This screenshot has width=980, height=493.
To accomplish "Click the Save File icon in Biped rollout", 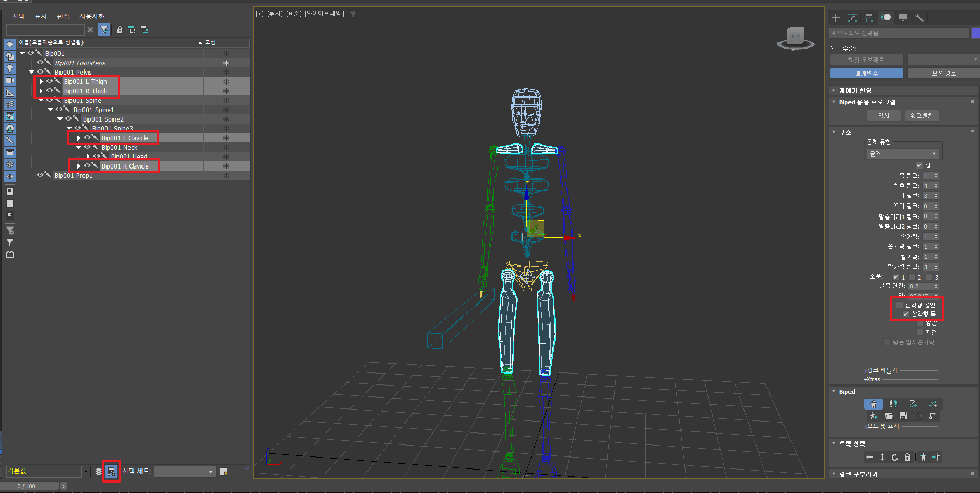I will pyautogui.click(x=903, y=416).
